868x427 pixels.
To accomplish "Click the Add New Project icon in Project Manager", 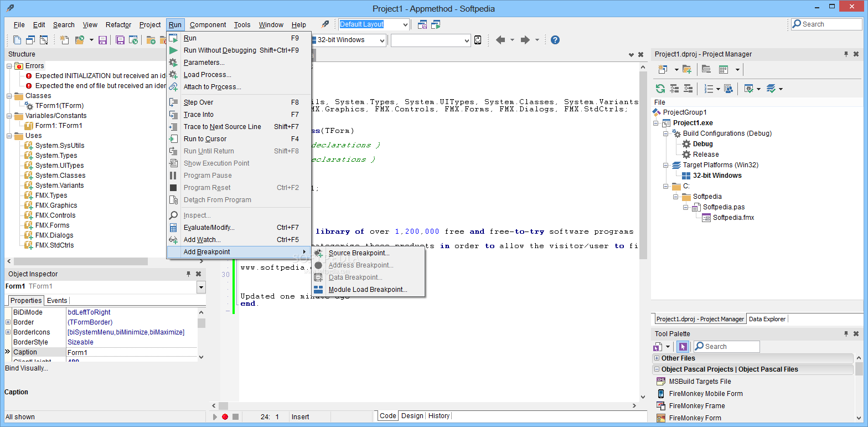I will (663, 69).
